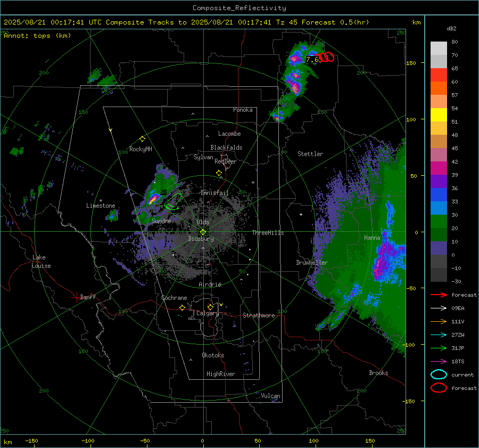Viewport: 479px width, 448px height.
Task: Click the Lacombe city label
Action: coord(229,134)
